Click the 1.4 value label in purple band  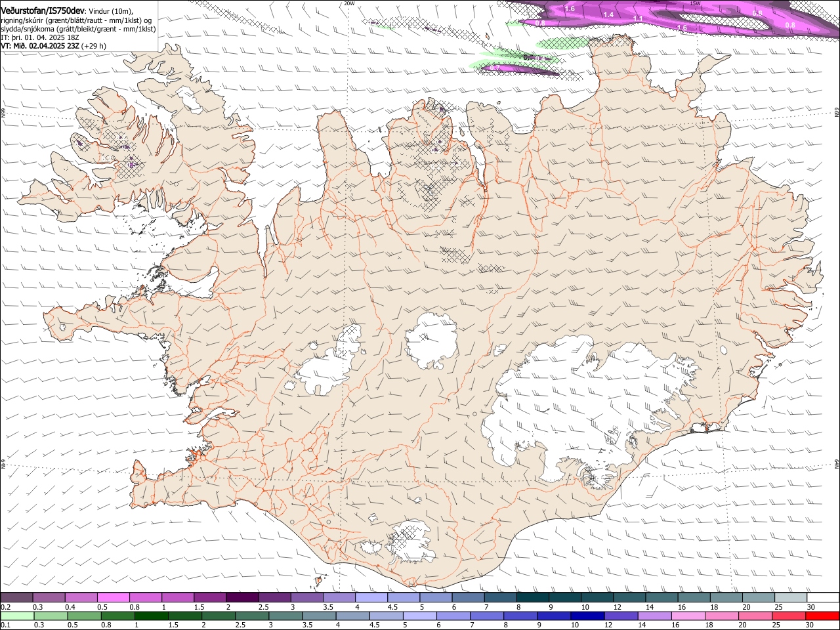608,14
